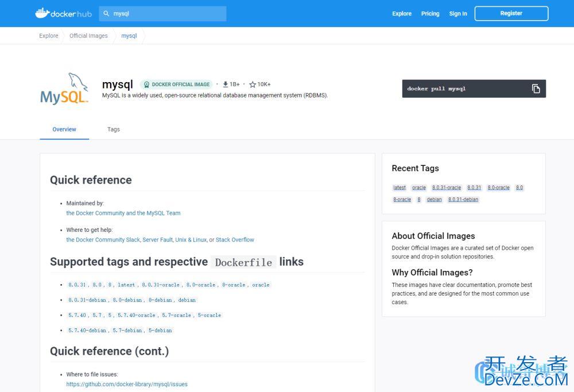This screenshot has height=392, width=574.
Task: Go to Explore breadcrumb
Action: [x=49, y=36]
